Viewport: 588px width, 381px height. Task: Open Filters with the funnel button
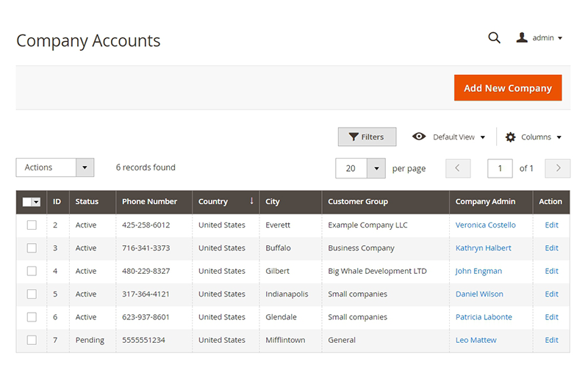pyautogui.click(x=367, y=137)
